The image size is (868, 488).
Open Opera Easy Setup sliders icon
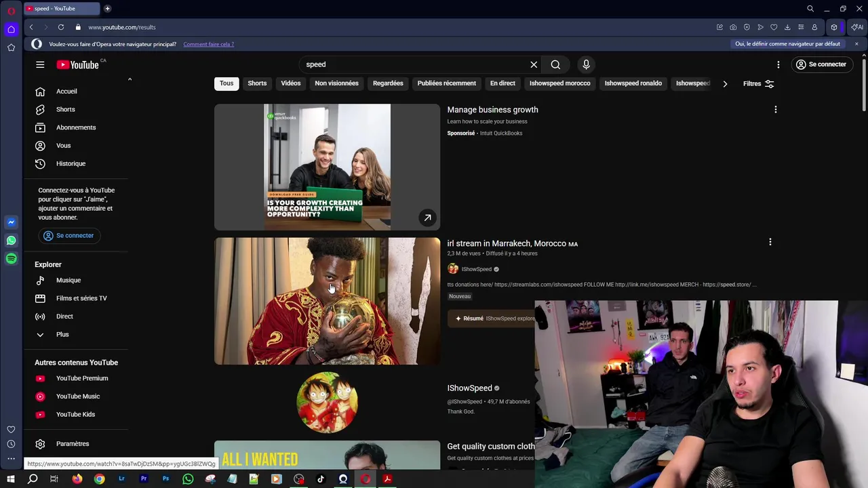801,27
